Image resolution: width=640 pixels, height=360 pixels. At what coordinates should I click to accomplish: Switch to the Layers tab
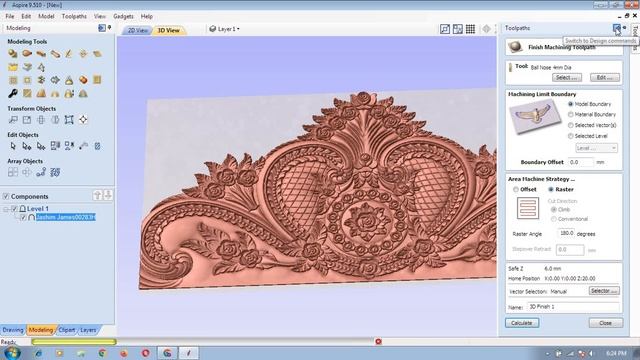point(88,330)
